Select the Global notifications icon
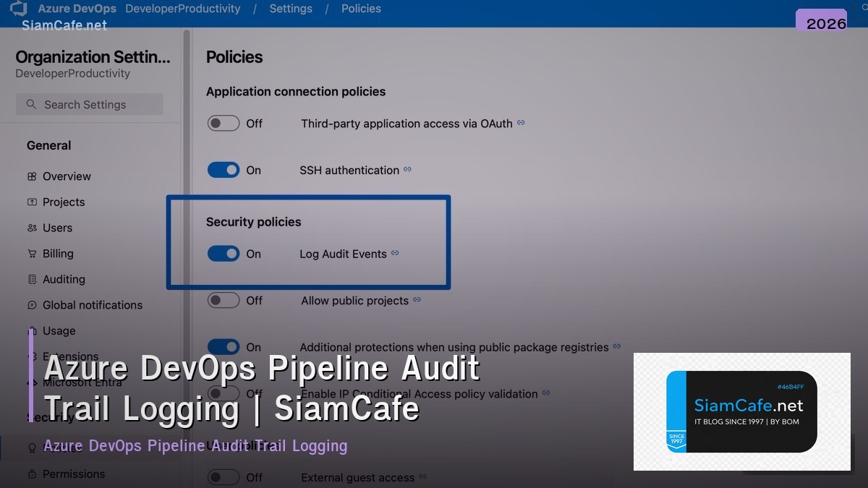The height and width of the screenshot is (488, 868). coord(32,305)
